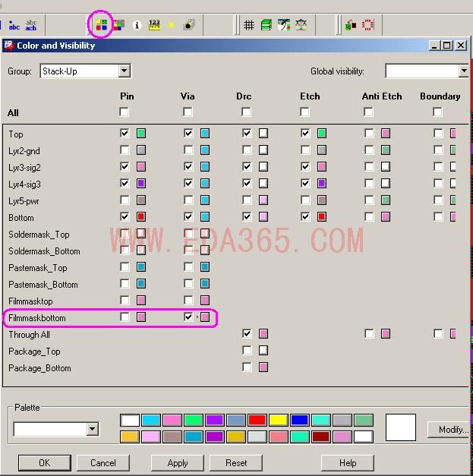Select the Edit Text tool icon
Viewport: 473px width, 476px height.
pyautogui.click(x=31, y=25)
